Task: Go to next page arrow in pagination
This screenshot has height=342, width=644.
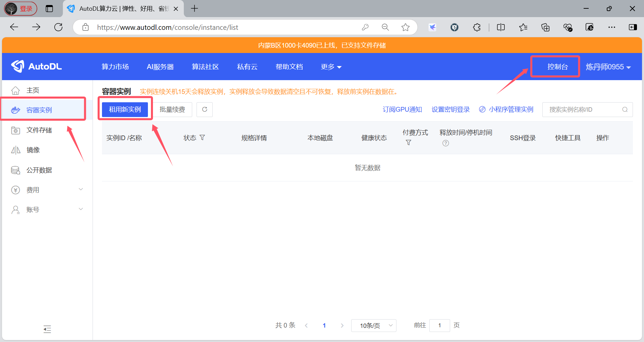Action: pos(342,325)
